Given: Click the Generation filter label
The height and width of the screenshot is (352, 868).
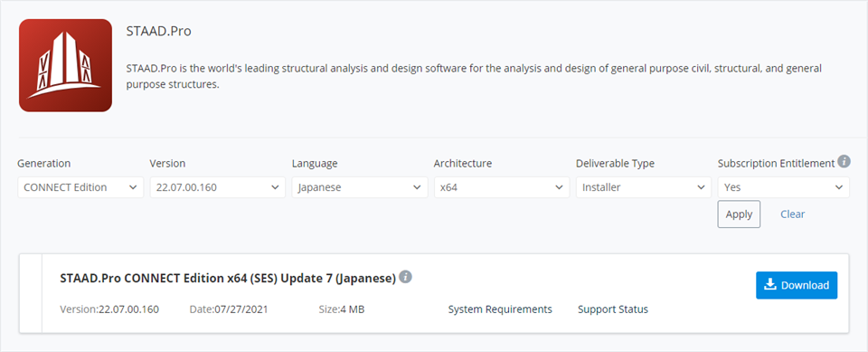Looking at the screenshot, I should click(x=43, y=164).
